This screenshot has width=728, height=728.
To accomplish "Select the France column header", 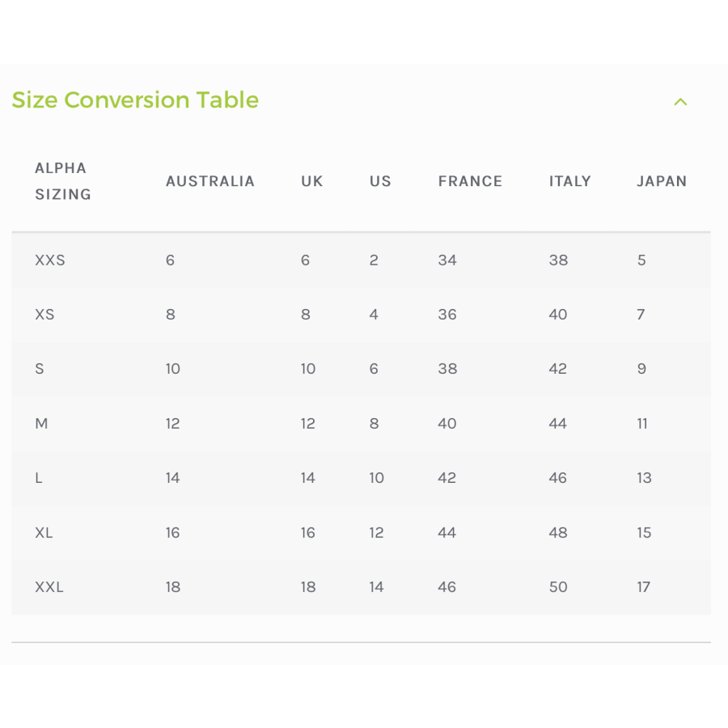I will [470, 181].
